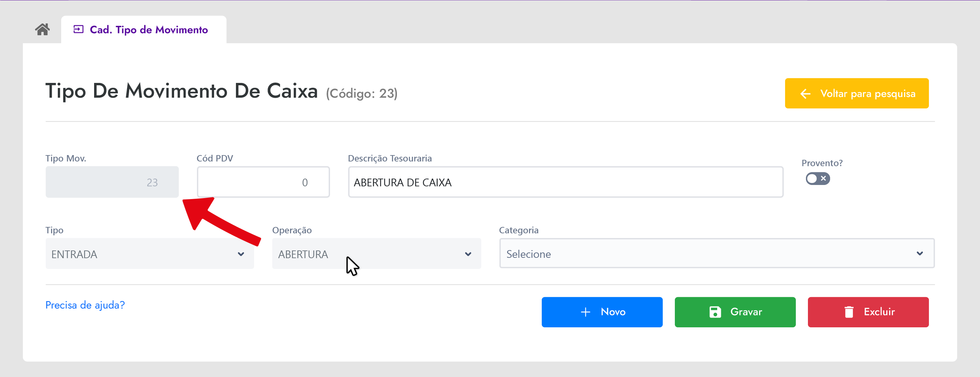Click Voltar para pesquisa button
Image resolution: width=980 pixels, height=377 pixels.
point(856,93)
